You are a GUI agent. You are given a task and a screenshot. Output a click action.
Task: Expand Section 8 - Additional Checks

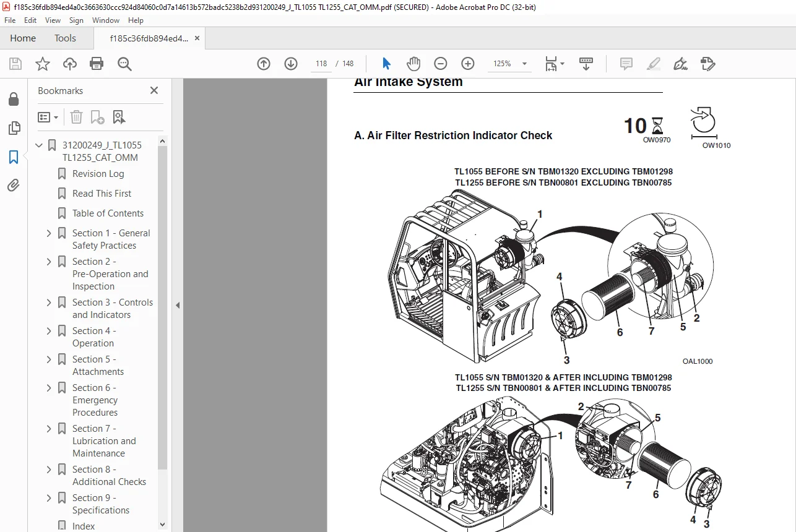click(49, 470)
